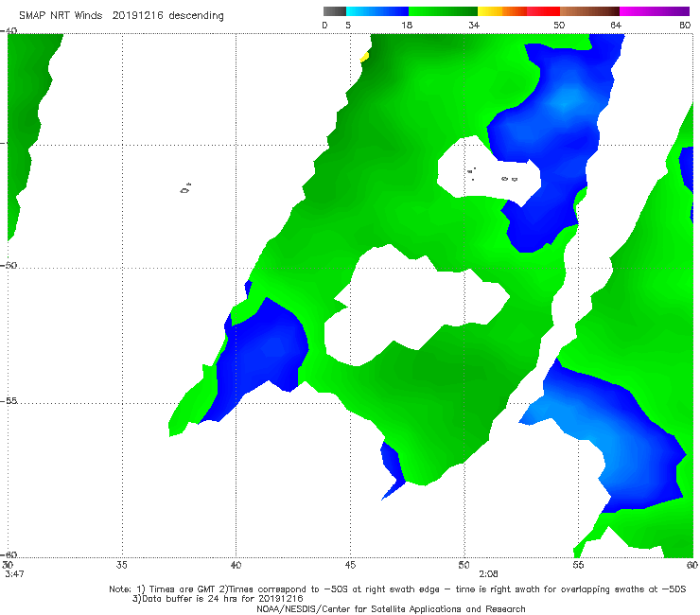Click the small yellow high-wind patch on the map
Image resolution: width=700 pixels, height=615 pixels.
pos(364,57)
